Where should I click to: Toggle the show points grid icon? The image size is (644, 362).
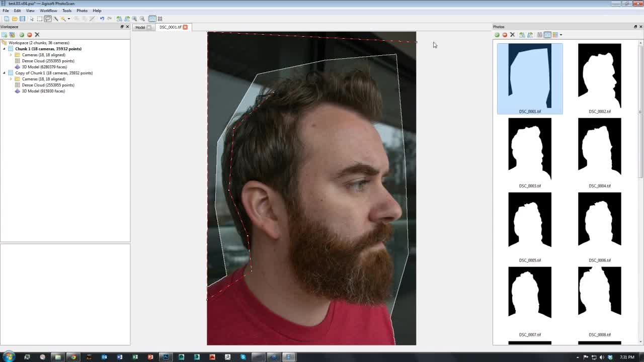pos(160,19)
